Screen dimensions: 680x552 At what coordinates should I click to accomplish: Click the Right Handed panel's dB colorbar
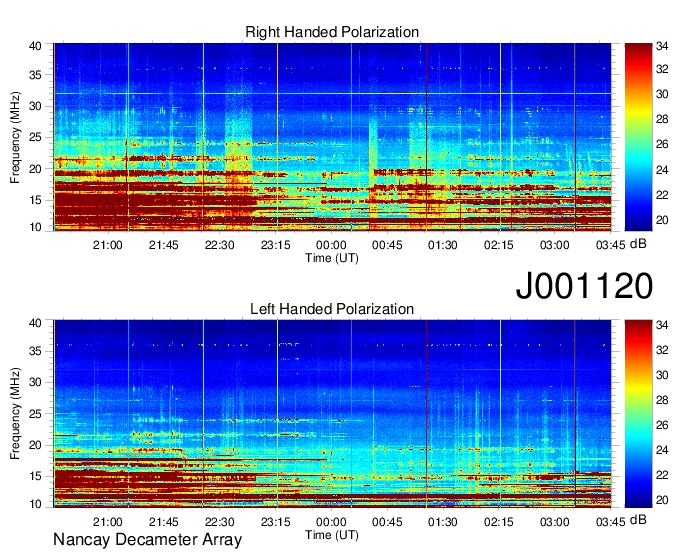638,137
